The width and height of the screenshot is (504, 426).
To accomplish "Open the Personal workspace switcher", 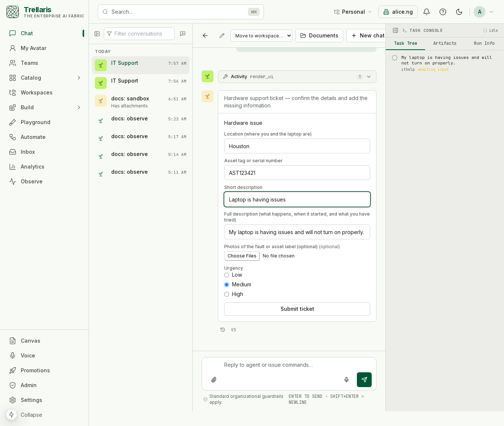I will (353, 12).
